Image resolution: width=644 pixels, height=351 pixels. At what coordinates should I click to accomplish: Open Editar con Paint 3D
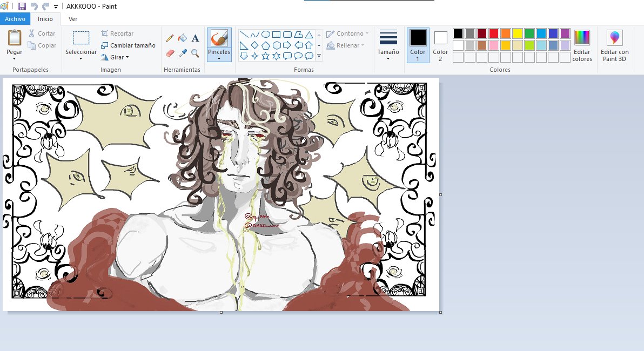click(x=614, y=45)
